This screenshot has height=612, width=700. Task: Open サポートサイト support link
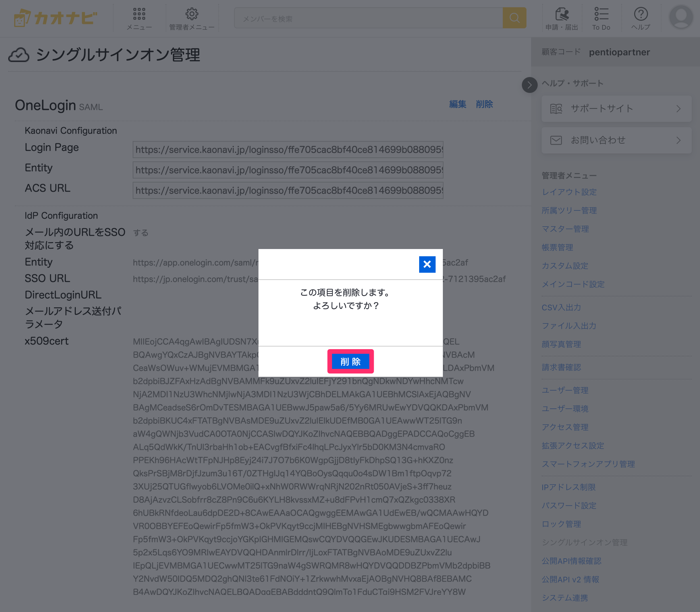(616, 109)
